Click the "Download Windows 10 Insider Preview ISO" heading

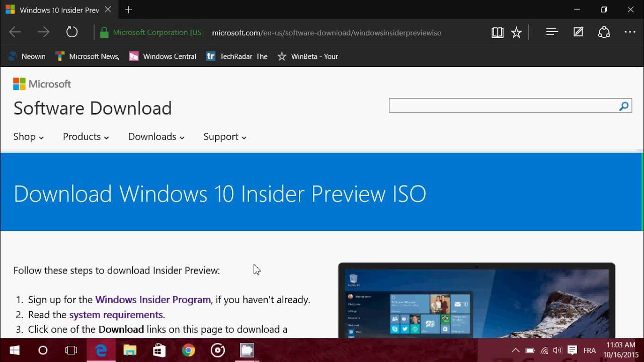pyautogui.click(x=220, y=194)
